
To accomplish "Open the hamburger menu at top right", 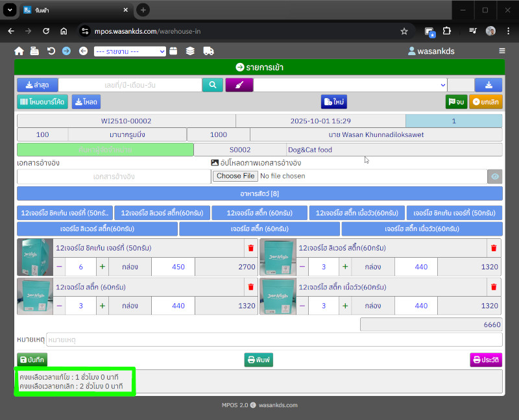I will coord(501,51).
